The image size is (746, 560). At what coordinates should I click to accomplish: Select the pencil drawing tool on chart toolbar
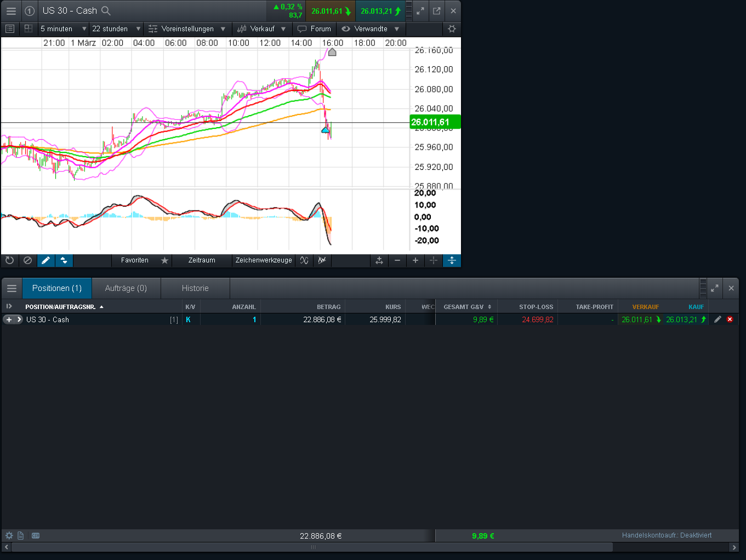tap(45, 260)
